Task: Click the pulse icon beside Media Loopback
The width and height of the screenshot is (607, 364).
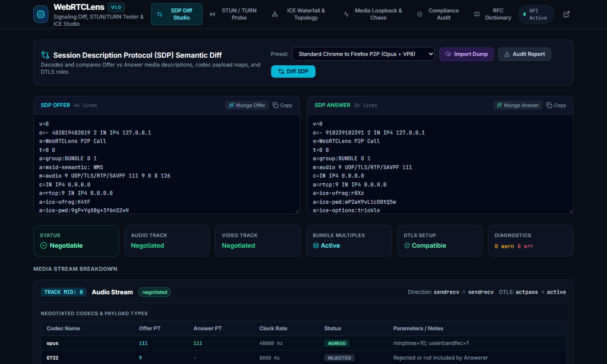Action: point(347,14)
